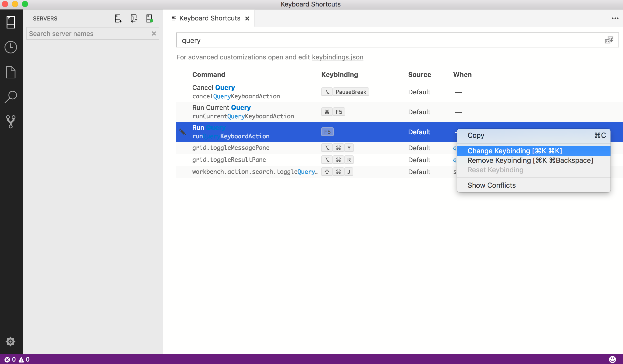623x364 pixels.
Task: Click the open in editor icon
Action: point(609,40)
